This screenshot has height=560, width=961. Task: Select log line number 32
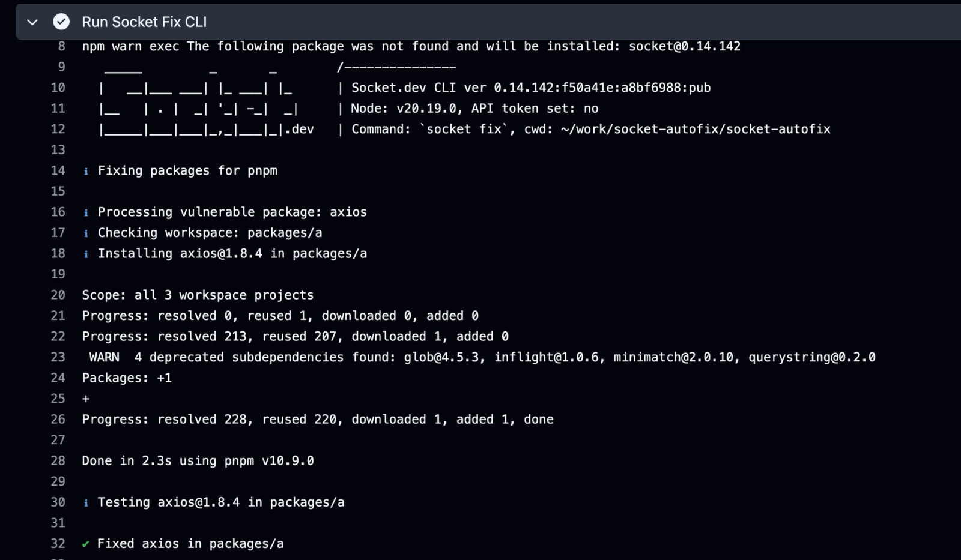click(x=58, y=543)
